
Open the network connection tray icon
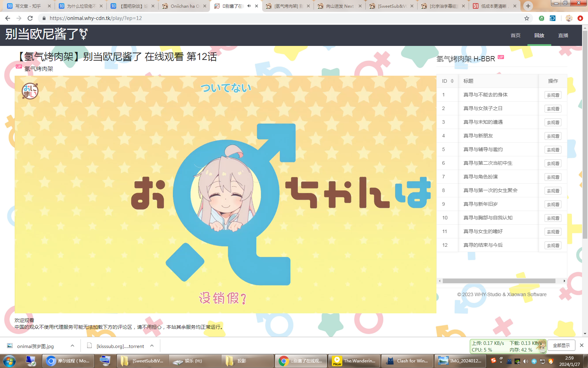(x=542, y=361)
